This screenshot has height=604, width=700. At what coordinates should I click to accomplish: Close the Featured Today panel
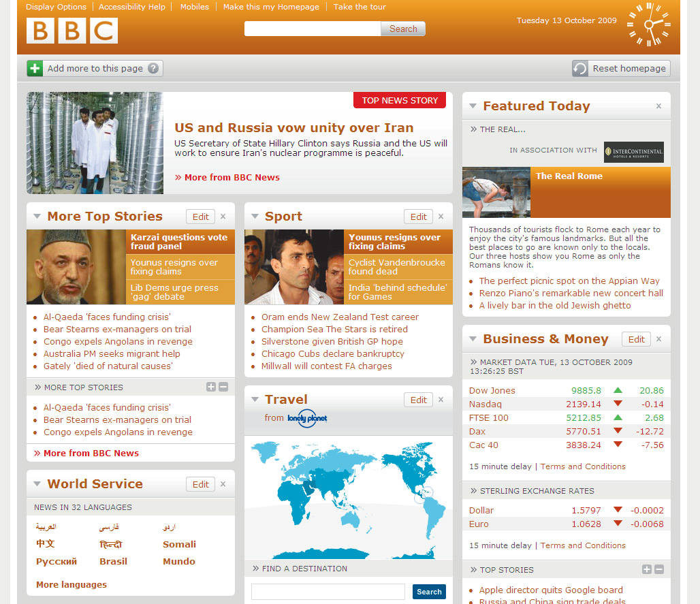pos(658,106)
